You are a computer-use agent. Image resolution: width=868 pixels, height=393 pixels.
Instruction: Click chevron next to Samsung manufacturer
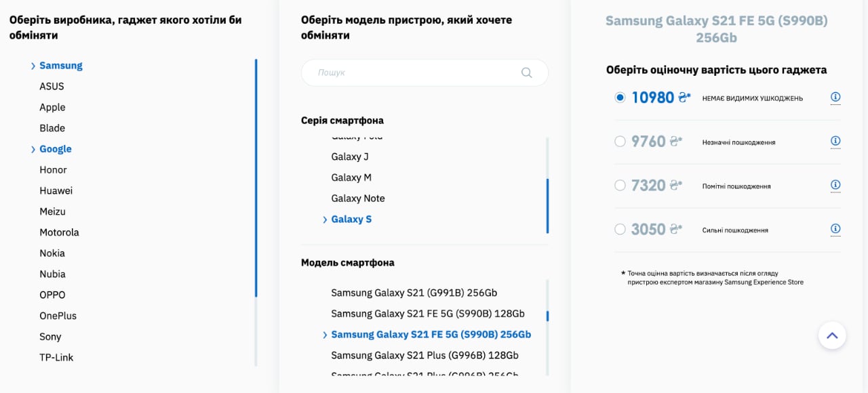33,66
